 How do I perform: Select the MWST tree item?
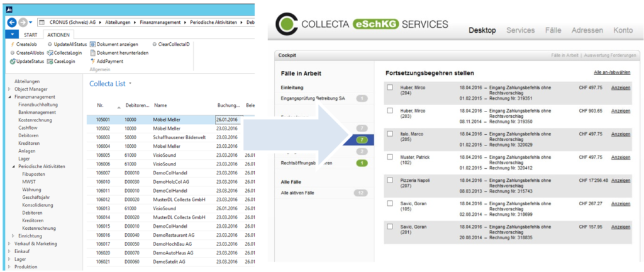(28, 182)
